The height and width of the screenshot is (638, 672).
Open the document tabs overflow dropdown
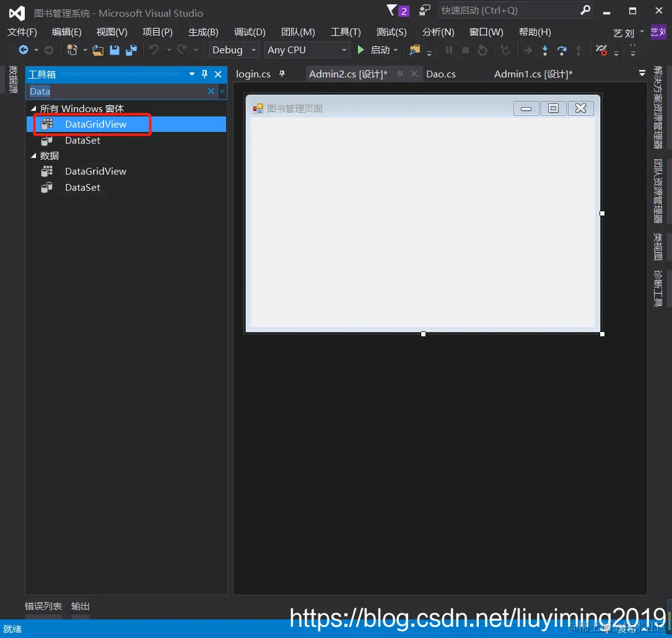(x=642, y=73)
